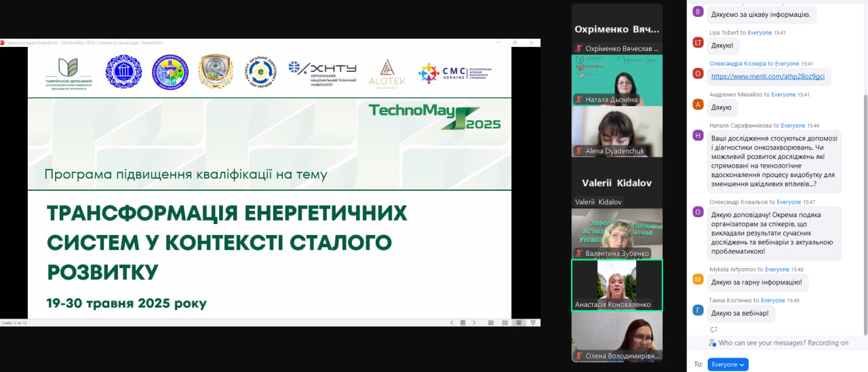This screenshot has width=868, height=372.
Task: Click 'Програма підвищення кваліфікації на тему' text
Action: click(x=186, y=174)
